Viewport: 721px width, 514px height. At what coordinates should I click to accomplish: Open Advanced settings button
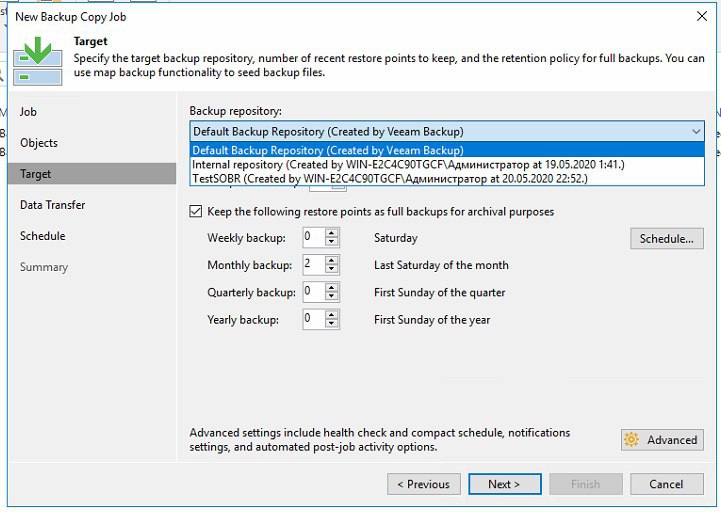(x=662, y=440)
